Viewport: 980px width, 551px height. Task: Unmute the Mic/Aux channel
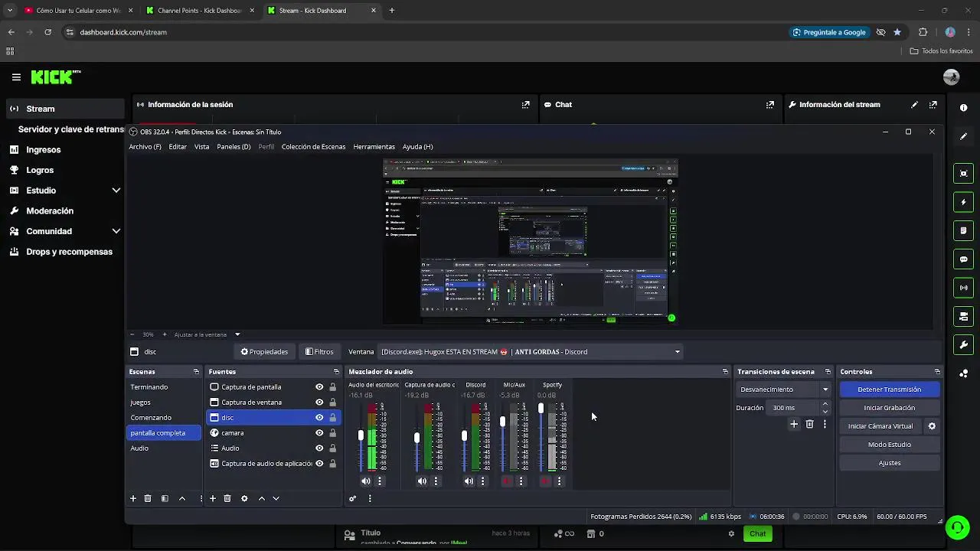pyautogui.click(x=507, y=481)
